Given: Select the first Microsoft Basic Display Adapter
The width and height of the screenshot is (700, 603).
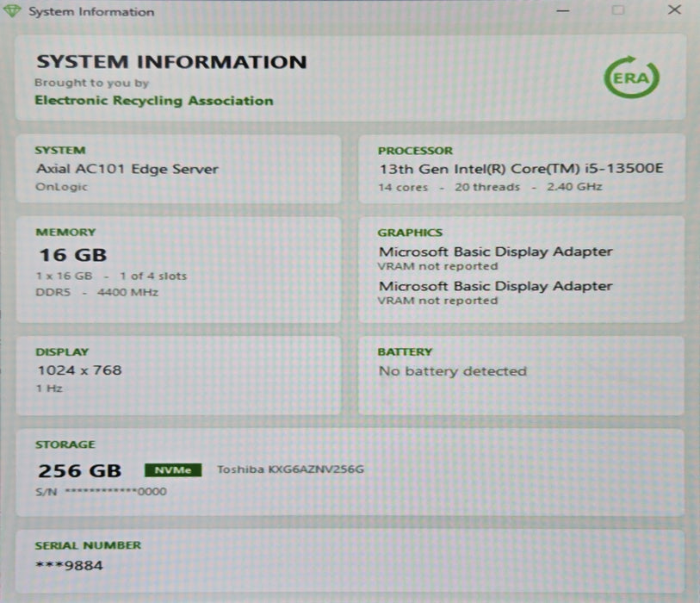Looking at the screenshot, I should pyautogui.click(x=496, y=252).
